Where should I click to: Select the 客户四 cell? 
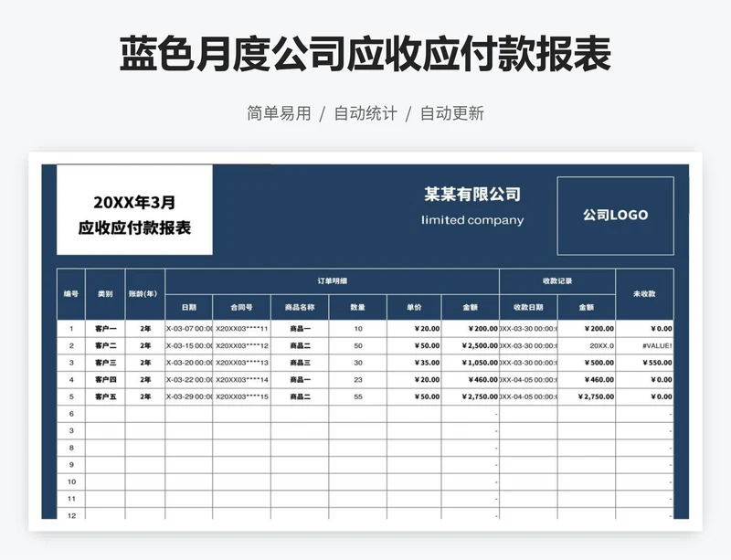tap(105, 380)
